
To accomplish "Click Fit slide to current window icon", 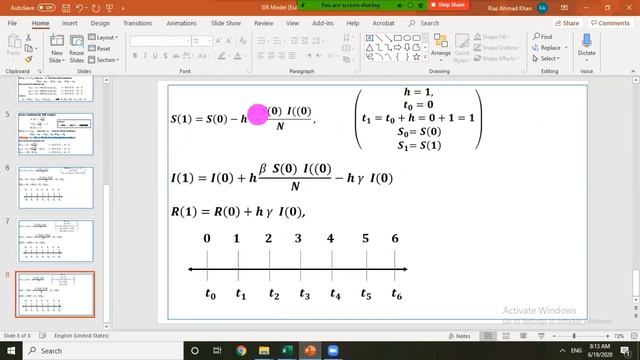I will click(x=634, y=336).
